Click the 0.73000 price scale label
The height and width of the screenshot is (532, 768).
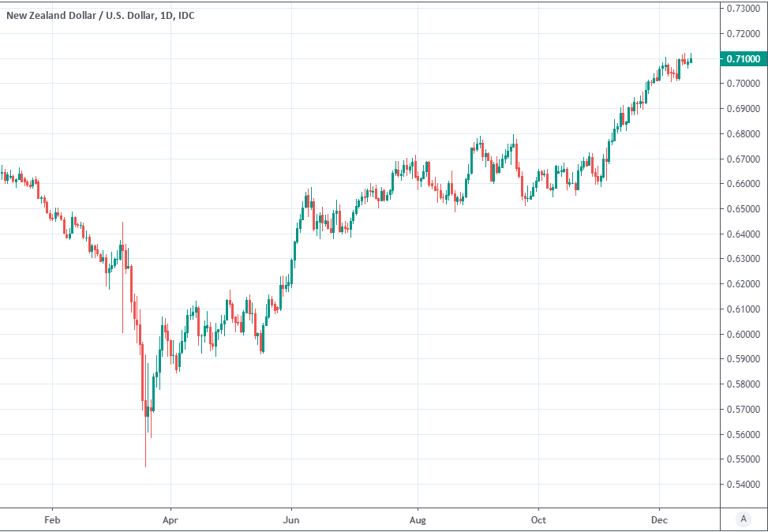[743, 8]
